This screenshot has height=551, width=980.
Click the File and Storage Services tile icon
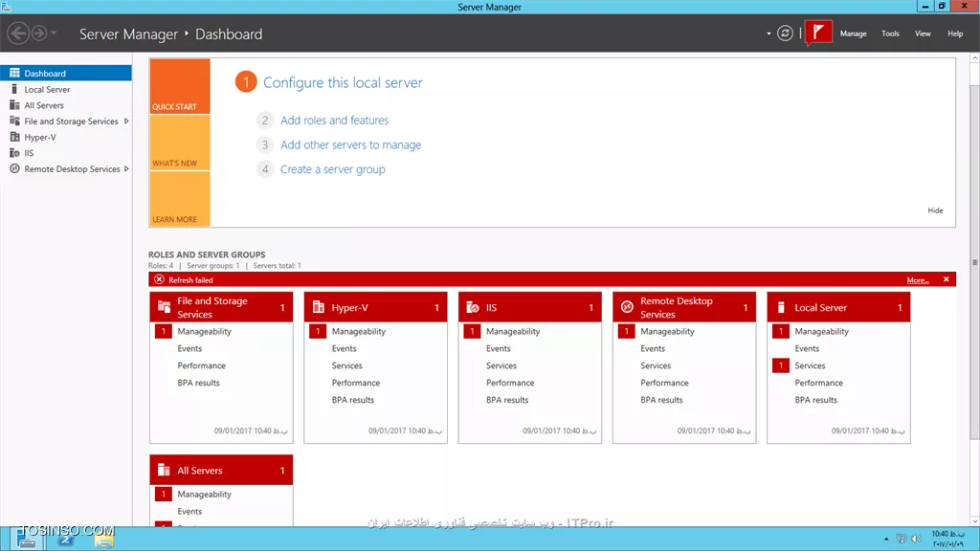click(x=164, y=306)
